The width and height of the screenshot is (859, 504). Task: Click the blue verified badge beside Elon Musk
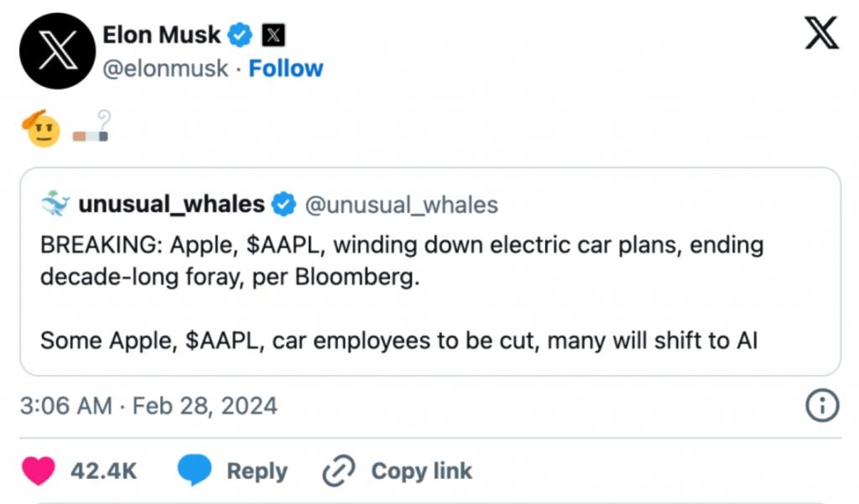[x=242, y=35]
